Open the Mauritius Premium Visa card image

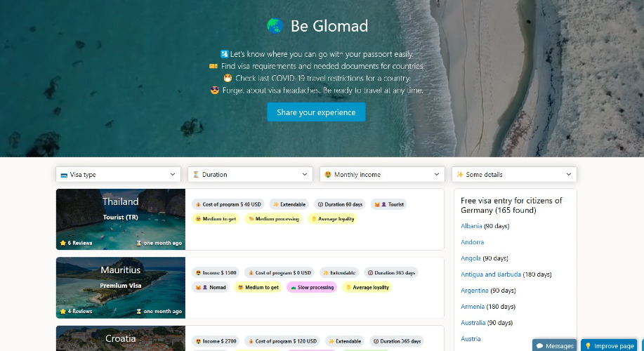(x=121, y=287)
